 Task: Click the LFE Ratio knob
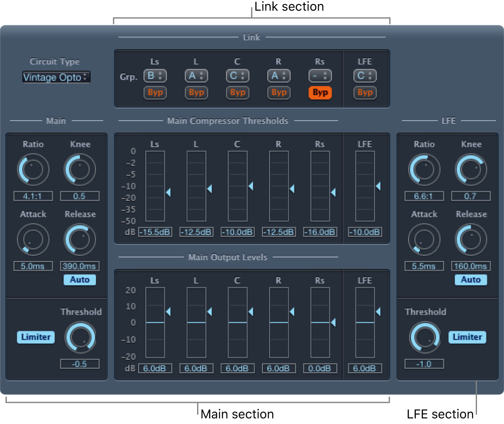point(424,169)
